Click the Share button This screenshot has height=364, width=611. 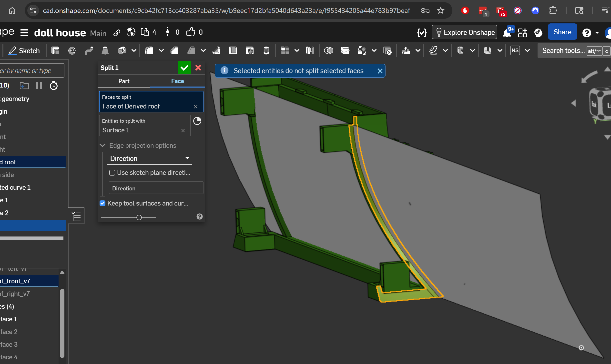click(x=562, y=32)
